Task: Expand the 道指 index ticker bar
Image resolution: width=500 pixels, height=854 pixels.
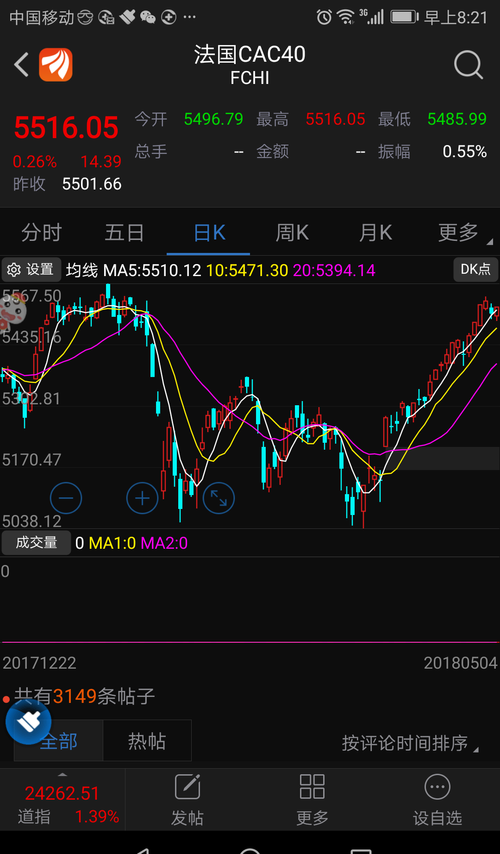Action: point(63,800)
